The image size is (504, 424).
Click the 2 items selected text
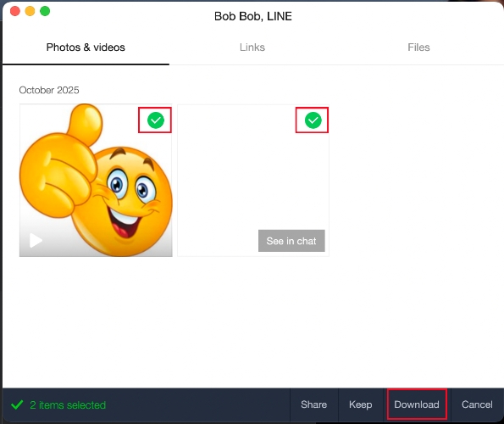(68, 405)
